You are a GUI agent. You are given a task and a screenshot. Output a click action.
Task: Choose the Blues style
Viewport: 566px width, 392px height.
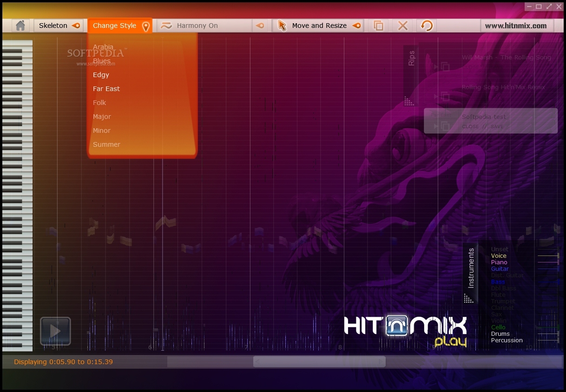click(x=102, y=61)
